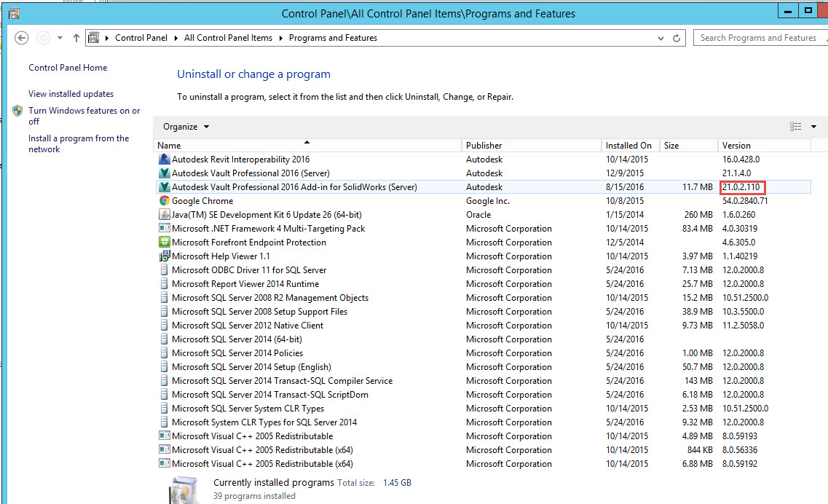
Task: Select .NET Framework 4 Multi-Targeting Pack icon
Action: 165,228
